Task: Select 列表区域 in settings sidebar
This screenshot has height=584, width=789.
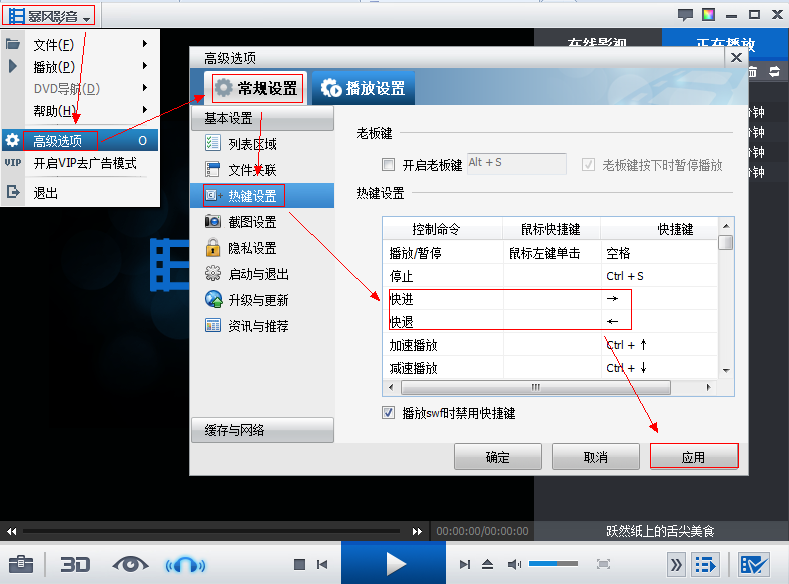Action: (262, 144)
